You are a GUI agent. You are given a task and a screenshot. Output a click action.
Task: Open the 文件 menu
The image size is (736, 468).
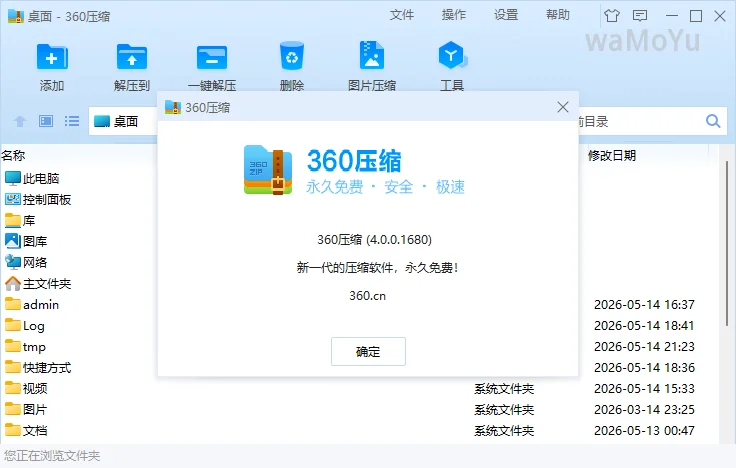[402, 15]
